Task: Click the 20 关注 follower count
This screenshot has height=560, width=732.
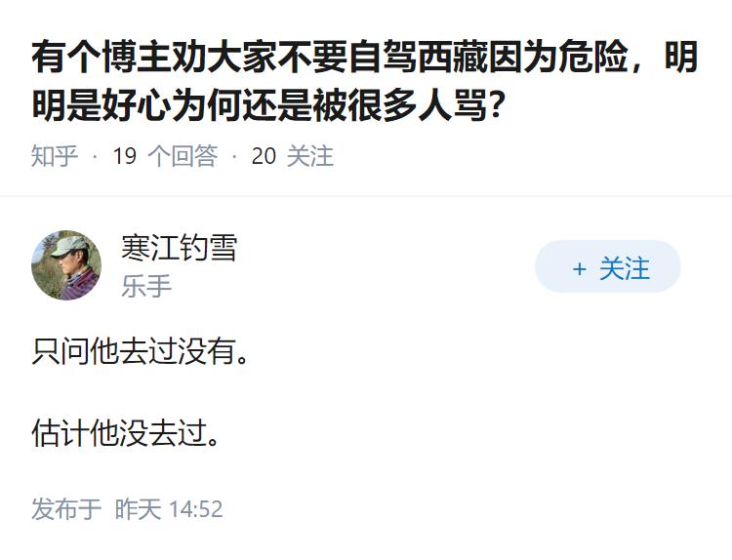Action: click(x=292, y=156)
